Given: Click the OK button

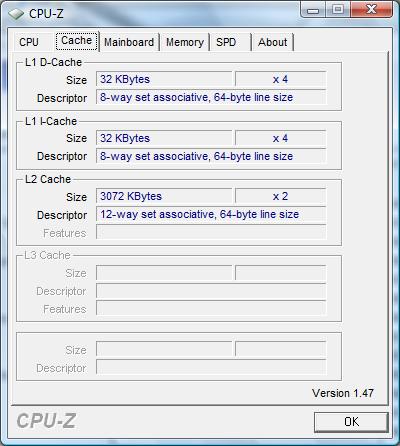Looking at the screenshot, I should click(x=351, y=422).
